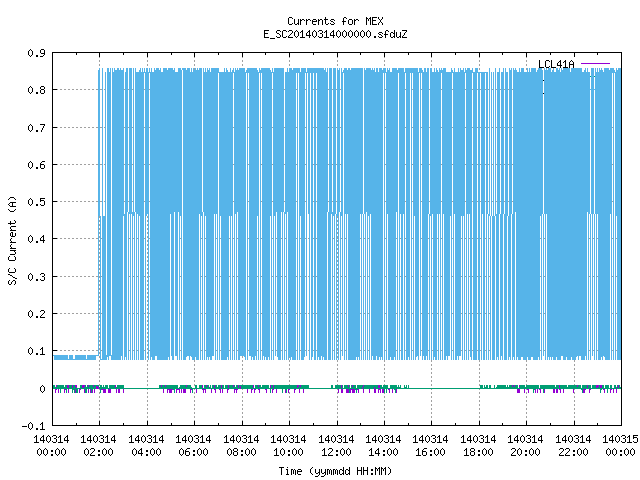Select the y-axis label 'S/C Current (A)'
Viewport: 640px width, 480px height.
tap(13, 241)
